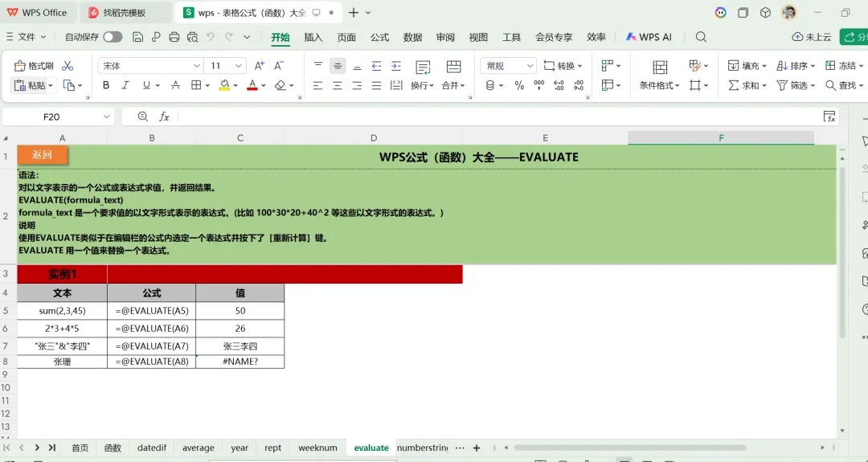This screenshot has height=462, width=868.
Task: Switch to the Insert (插入) ribbon tab
Action: click(313, 37)
